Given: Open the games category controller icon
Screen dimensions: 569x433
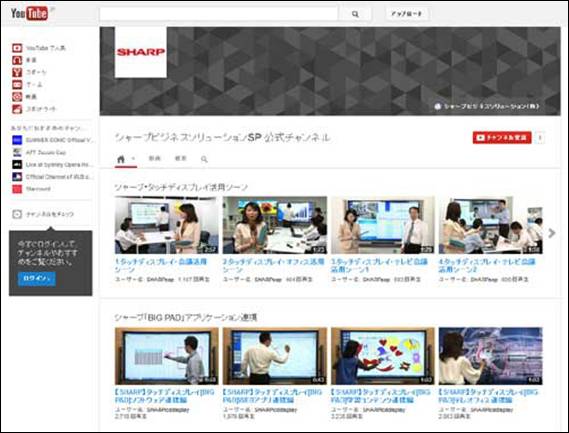Looking at the screenshot, I should 17,85.
